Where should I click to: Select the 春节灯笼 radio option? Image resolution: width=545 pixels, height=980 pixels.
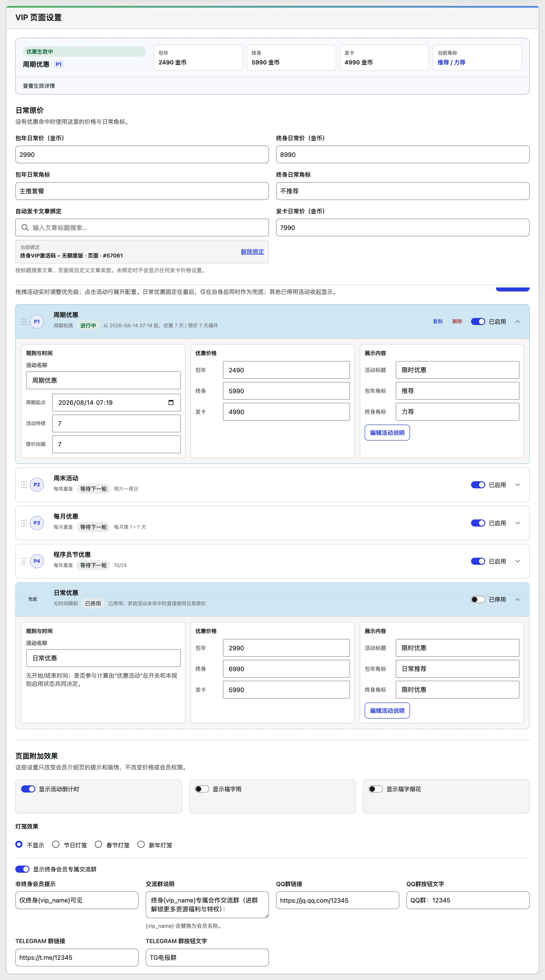tap(99, 844)
